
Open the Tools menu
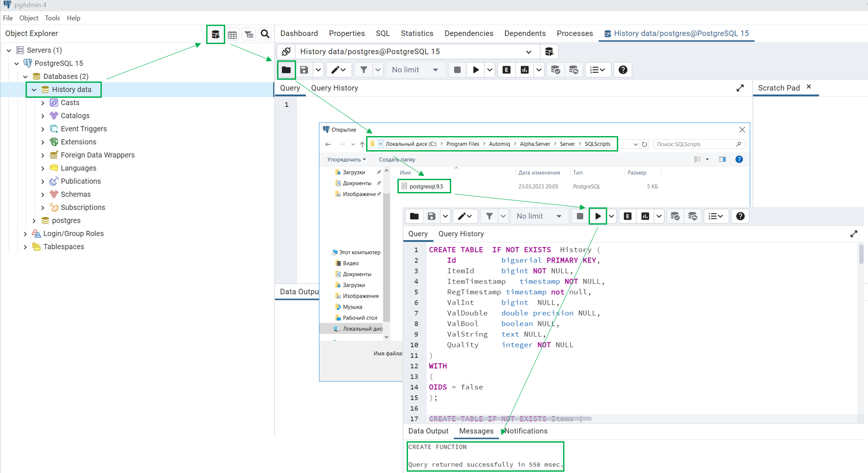pyautogui.click(x=52, y=18)
